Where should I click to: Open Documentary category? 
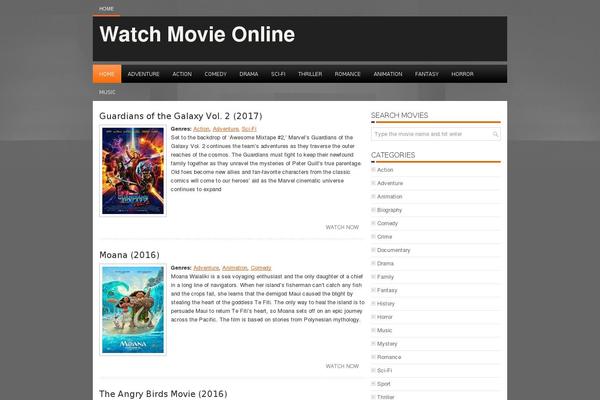(393, 250)
